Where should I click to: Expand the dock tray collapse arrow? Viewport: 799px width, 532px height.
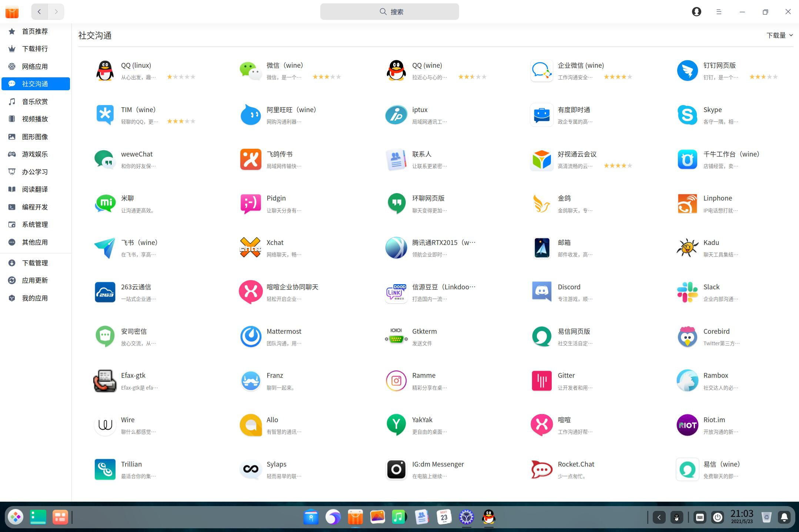tap(659, 517)
